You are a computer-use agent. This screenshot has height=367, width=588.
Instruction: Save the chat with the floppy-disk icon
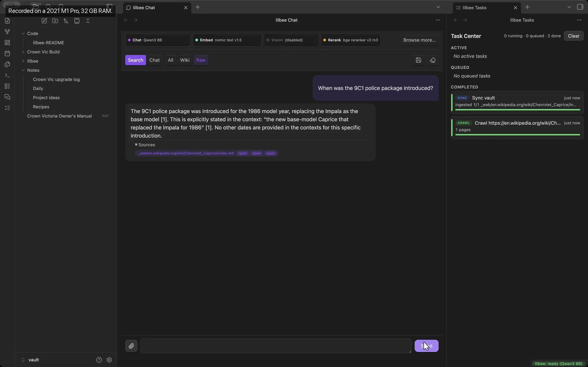coord(418,60)
